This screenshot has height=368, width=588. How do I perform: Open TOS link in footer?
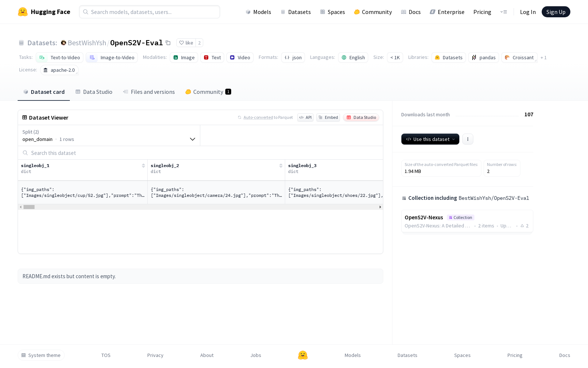[106, 355]
